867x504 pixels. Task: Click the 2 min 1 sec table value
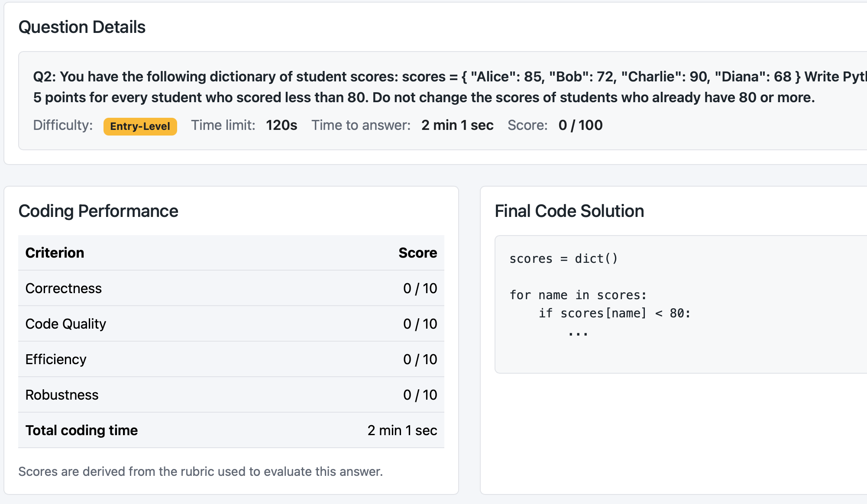402,430
